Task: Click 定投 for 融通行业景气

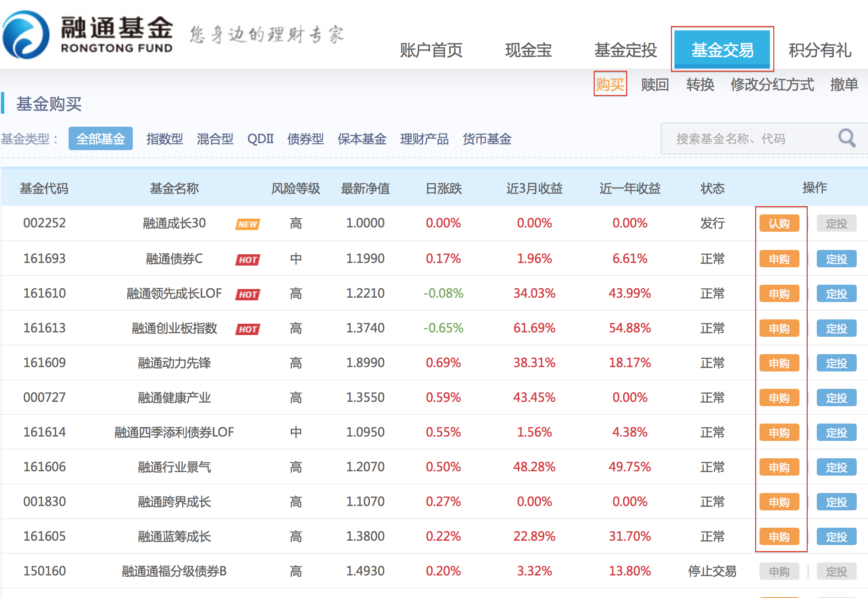Action: click(836, 467)
